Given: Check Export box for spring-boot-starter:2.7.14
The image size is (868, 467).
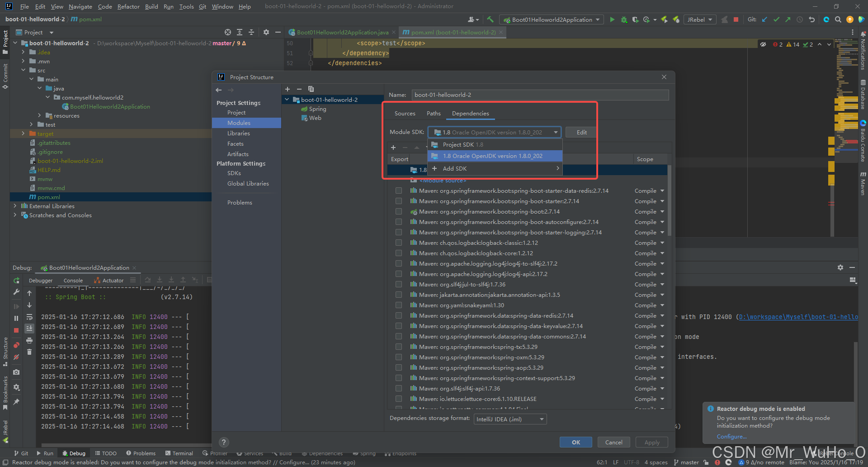Looking at the screenshot, I should [x=399, y=201].
